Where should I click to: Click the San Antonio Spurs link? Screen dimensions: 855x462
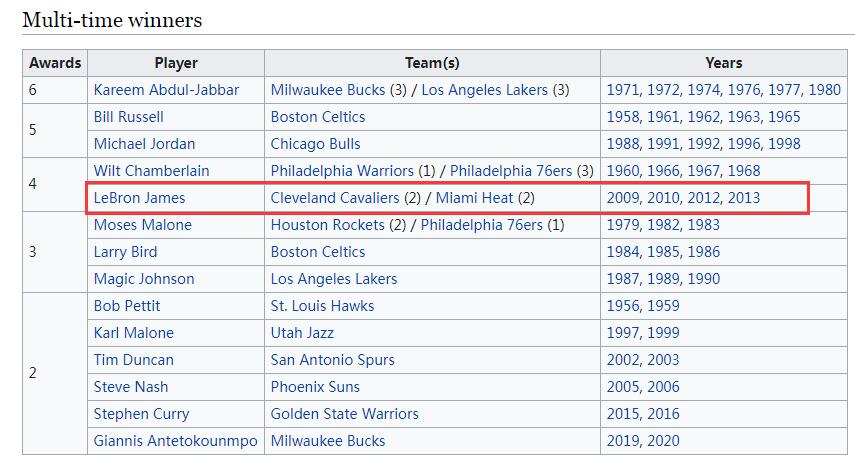click(332, 360)
